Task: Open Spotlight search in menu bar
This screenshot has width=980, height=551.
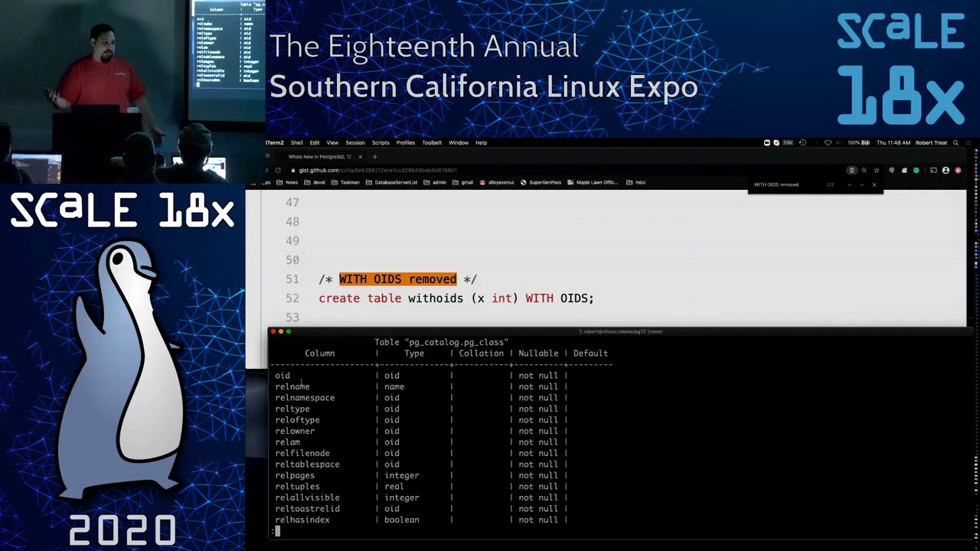Action: (x=955, y=142)
